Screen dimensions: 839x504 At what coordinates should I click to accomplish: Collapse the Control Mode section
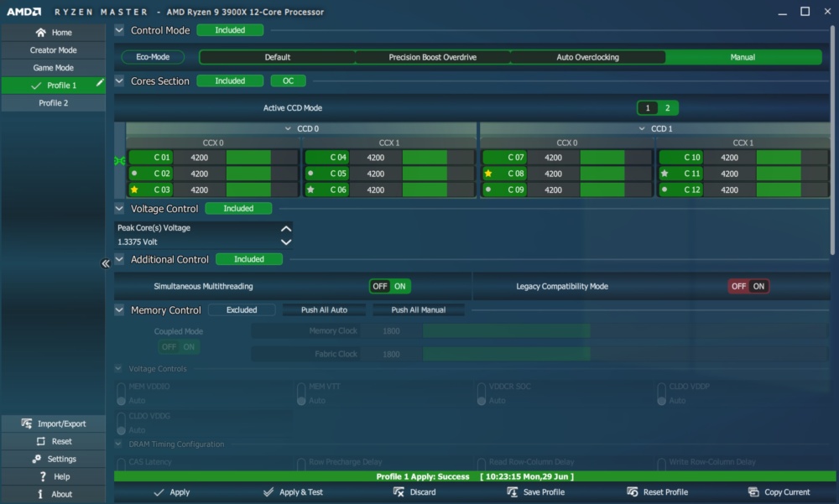(119, 30)
